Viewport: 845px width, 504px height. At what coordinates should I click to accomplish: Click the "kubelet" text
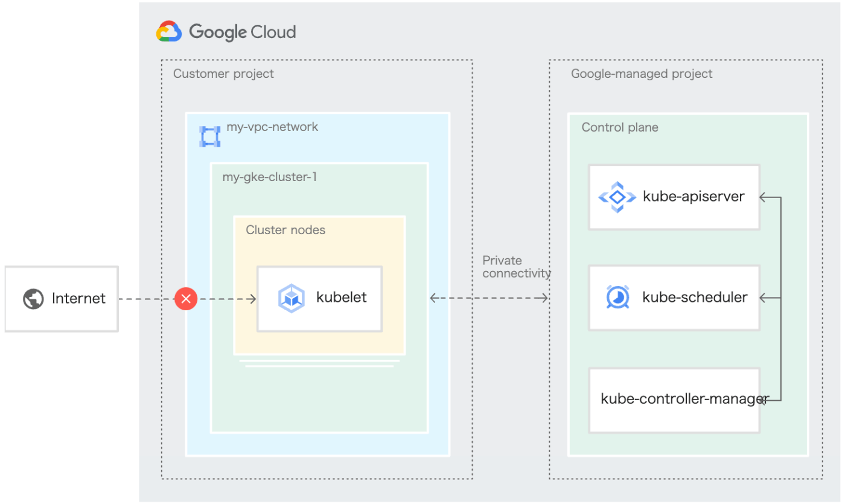[342, 298]
